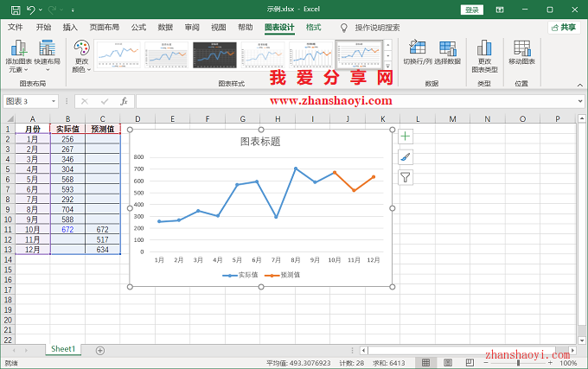588x369 pixels.
Task: Click the 登录 sign-in button
Action: tap(472, 10)
